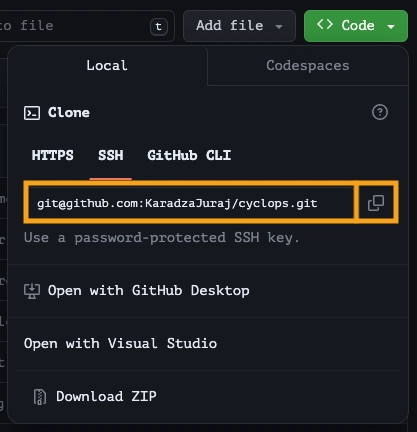Click the ZIP archive file icon
The width and height of the screenshot is (417, 432).
click(40, 397)
